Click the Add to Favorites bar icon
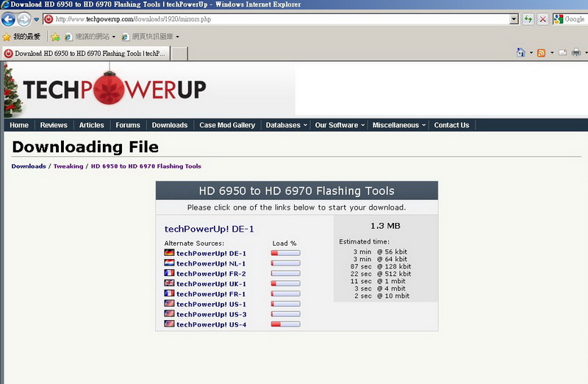588x384 pixels. (55, 36)
